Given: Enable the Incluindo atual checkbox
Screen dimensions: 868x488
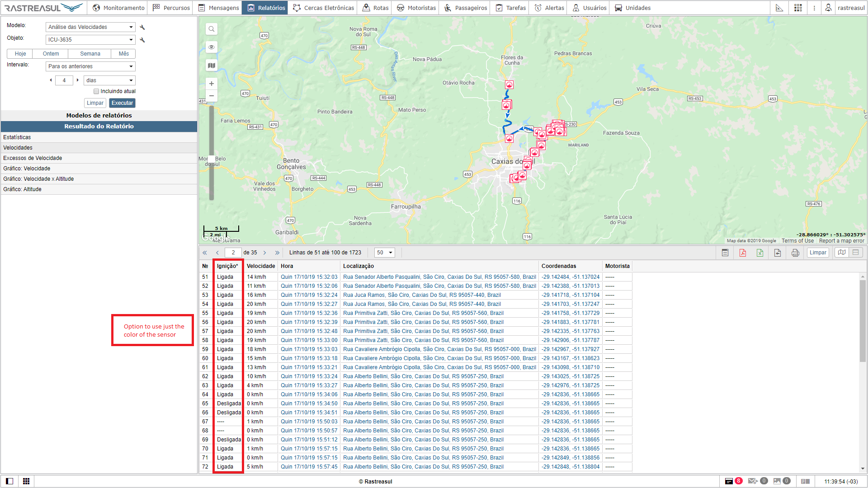Looking at the screenshot, I should point(96,91).
